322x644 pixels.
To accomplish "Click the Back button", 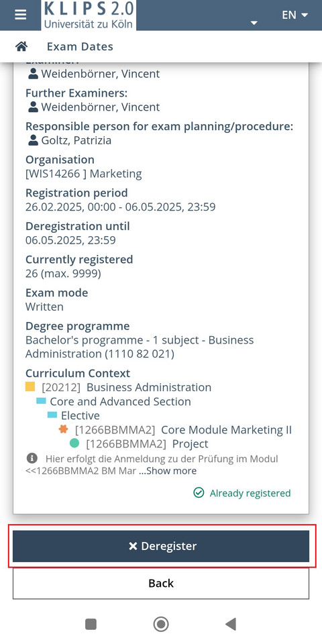I will coord(161,583).
